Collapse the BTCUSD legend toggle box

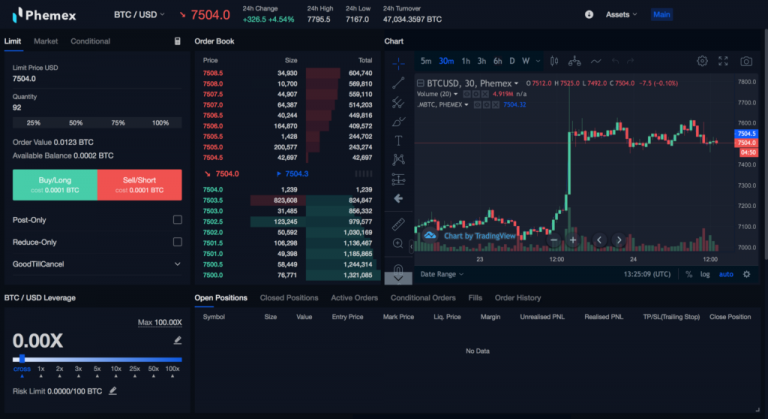pyautogui.click(x=420, y=83)
